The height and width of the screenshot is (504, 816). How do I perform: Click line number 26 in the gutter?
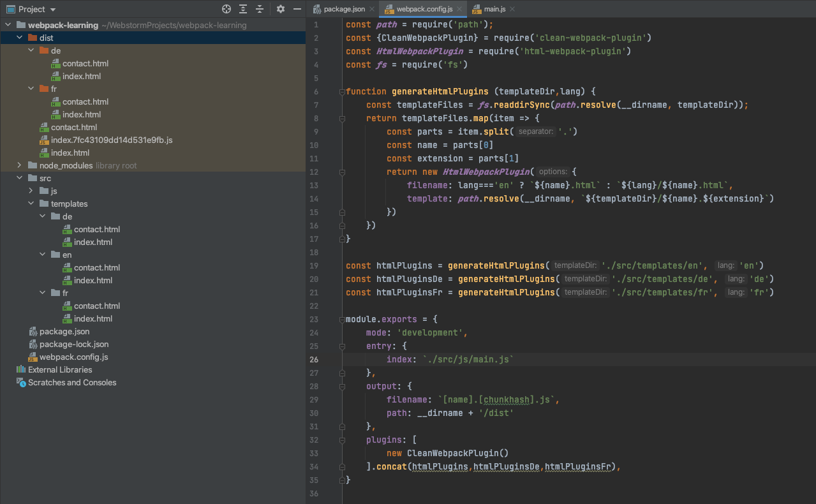point(314,360)
